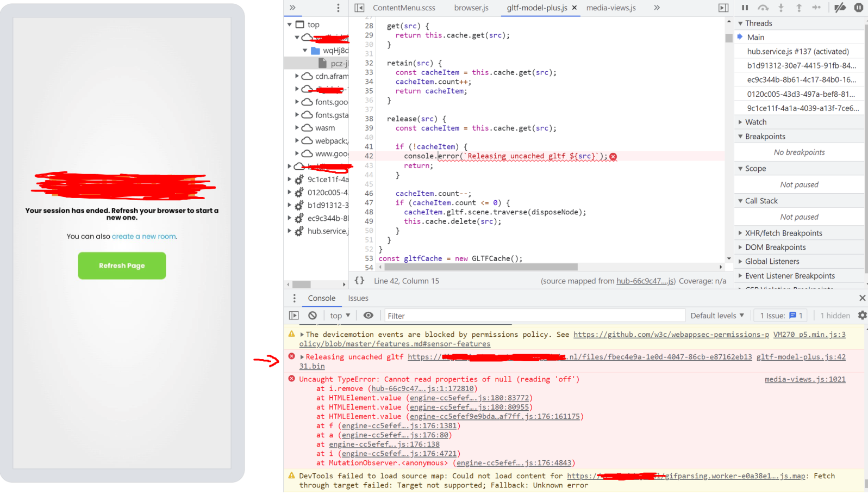This screenshot has width=868, height=494.
Task: Pretty print the source with braces icon
Action: 359,281
